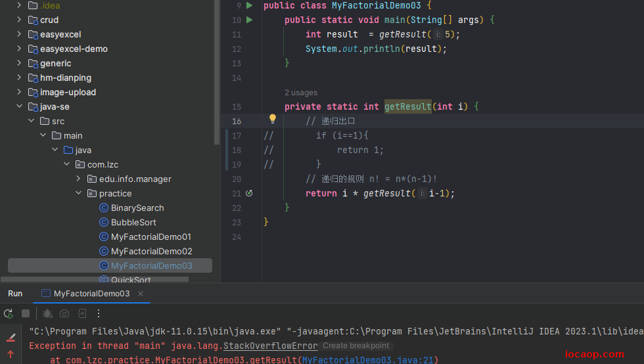Open BubbleSort class in project tree
Viewport: 644px width, 364px height.
(x=133, y=222)
